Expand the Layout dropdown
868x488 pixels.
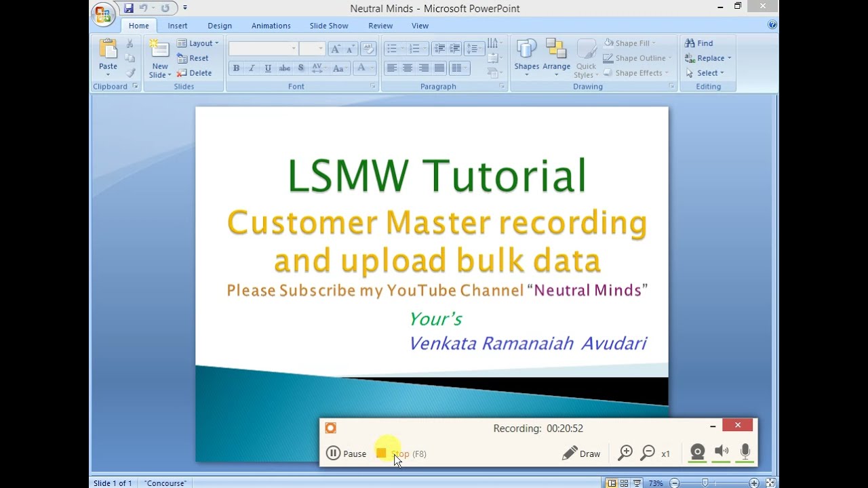pos(197,43)
